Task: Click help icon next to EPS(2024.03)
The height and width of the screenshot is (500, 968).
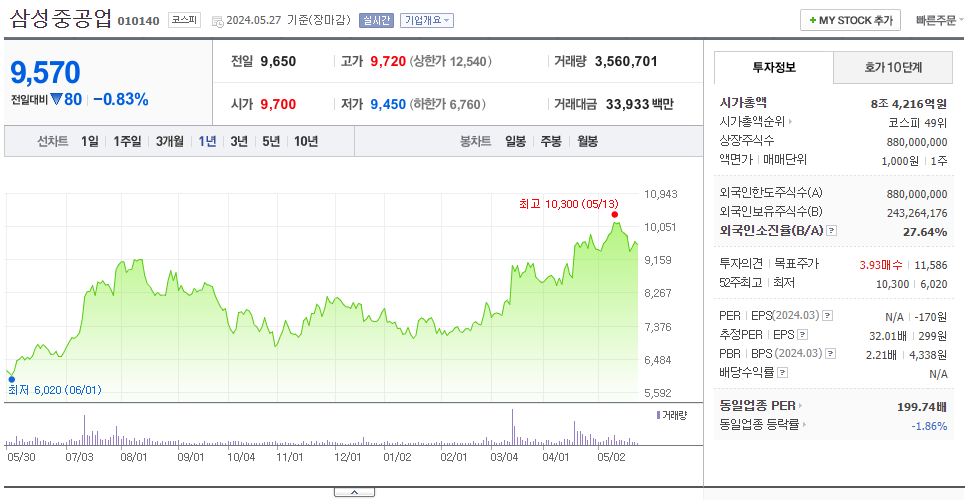Action: [x=828, y=316]
